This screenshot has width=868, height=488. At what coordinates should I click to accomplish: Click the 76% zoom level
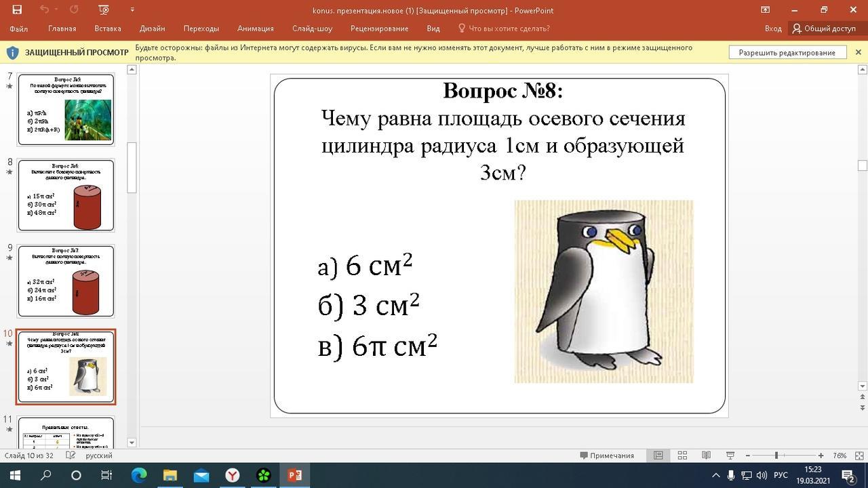840,455
